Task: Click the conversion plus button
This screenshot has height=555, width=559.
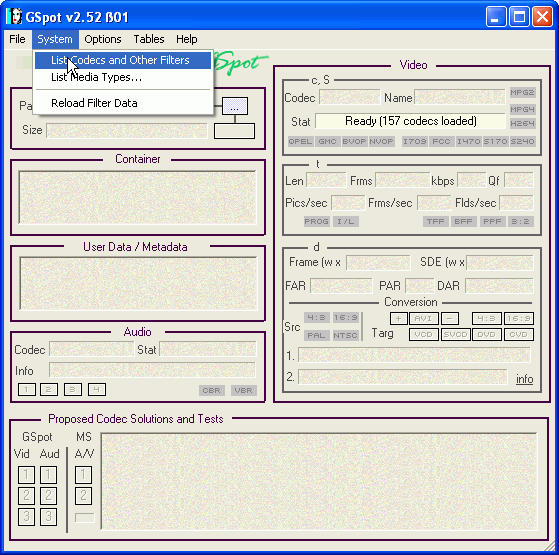Action: (399, 318)
